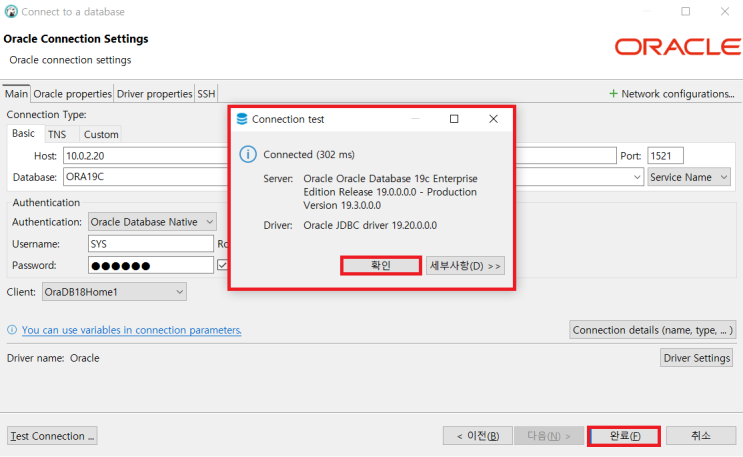The image size is (743, 457).
Task: Open Network configurations link
Action: point(678,94)
